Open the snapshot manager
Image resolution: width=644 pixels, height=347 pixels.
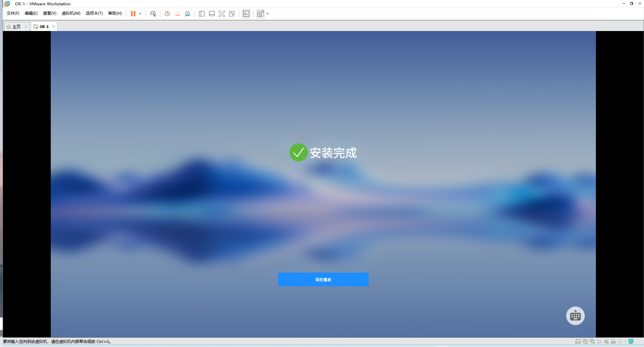pos(187,14)
